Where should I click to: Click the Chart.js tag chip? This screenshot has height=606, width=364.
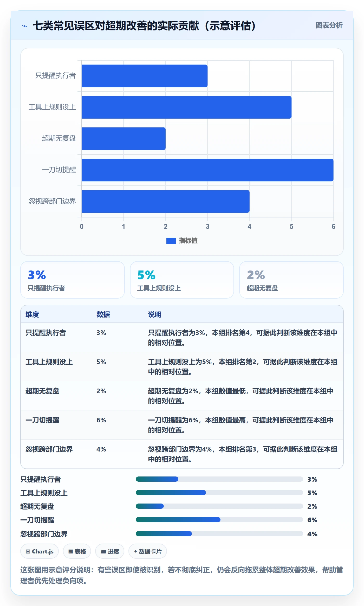pos(40,551)
